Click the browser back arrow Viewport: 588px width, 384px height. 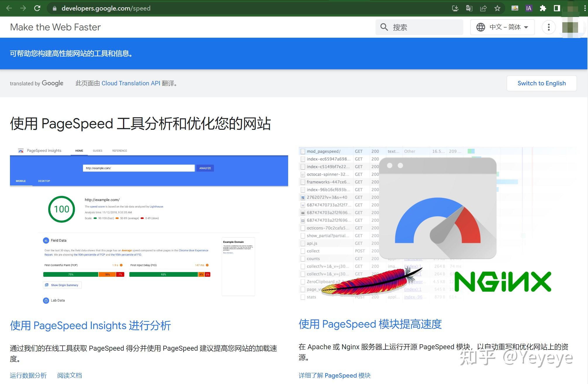click(x=9, y=8)
